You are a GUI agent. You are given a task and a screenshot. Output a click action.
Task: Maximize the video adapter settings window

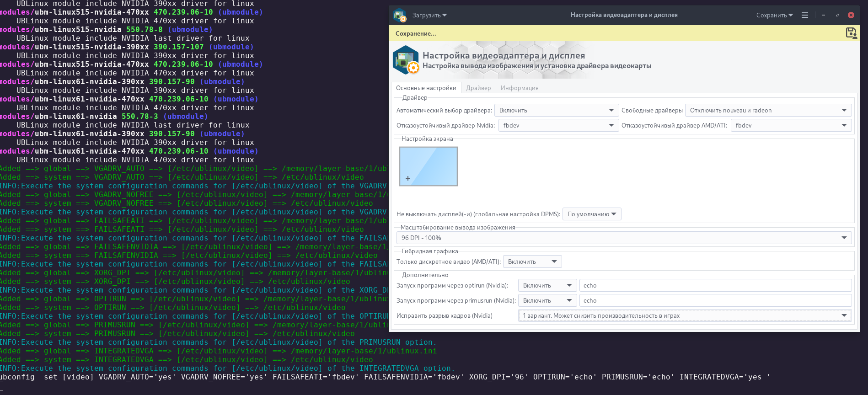(837, 15)
